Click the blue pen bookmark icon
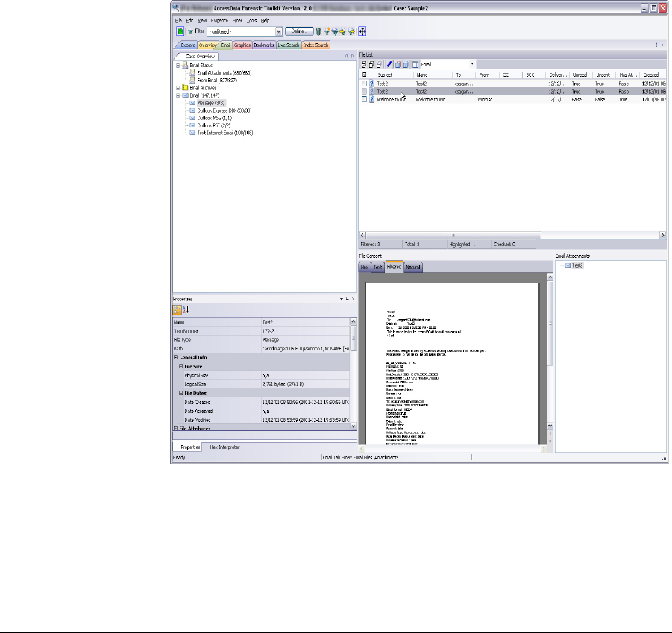Image resolution: width=672 pixels, height=633 pixels. [x=389, y=65]
